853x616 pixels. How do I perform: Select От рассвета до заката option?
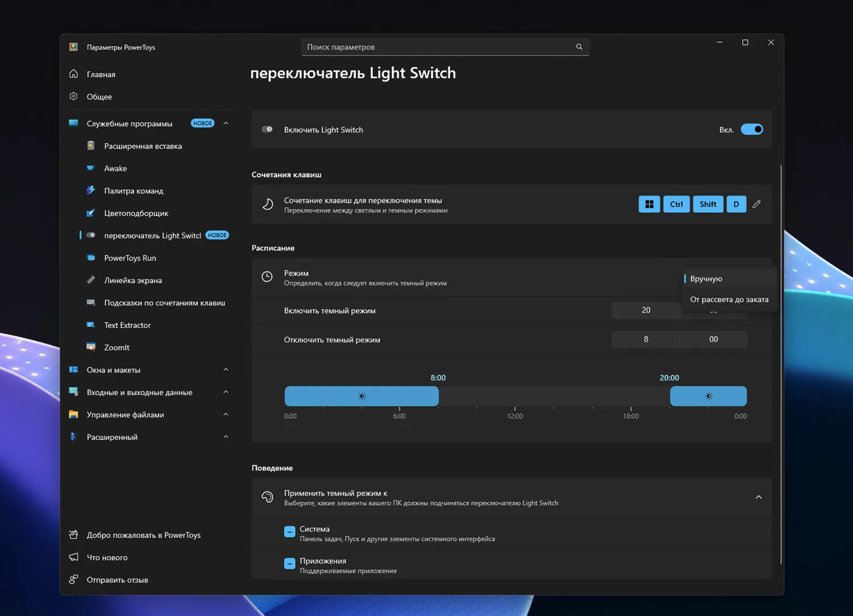click(730, 299)
